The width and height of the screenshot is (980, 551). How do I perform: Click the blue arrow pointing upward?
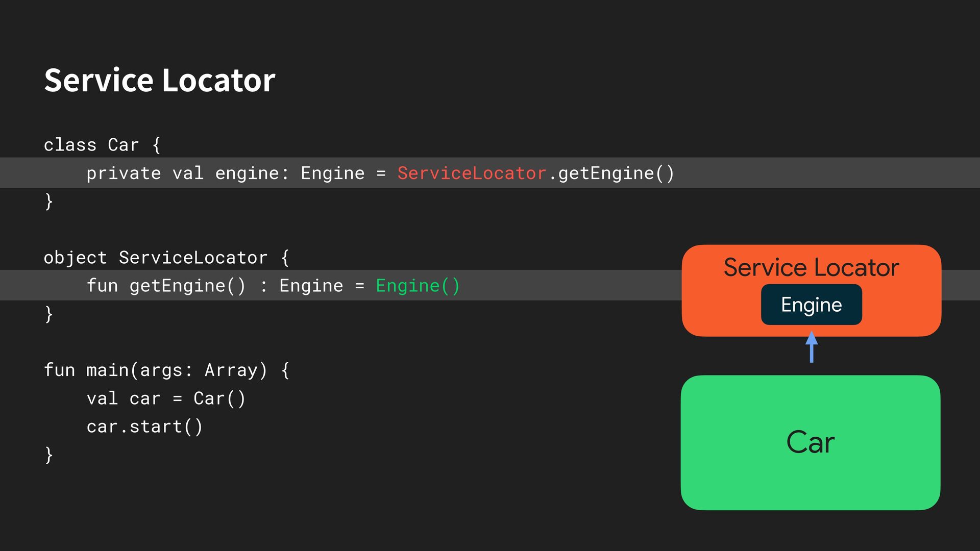(x=812, y=347)
